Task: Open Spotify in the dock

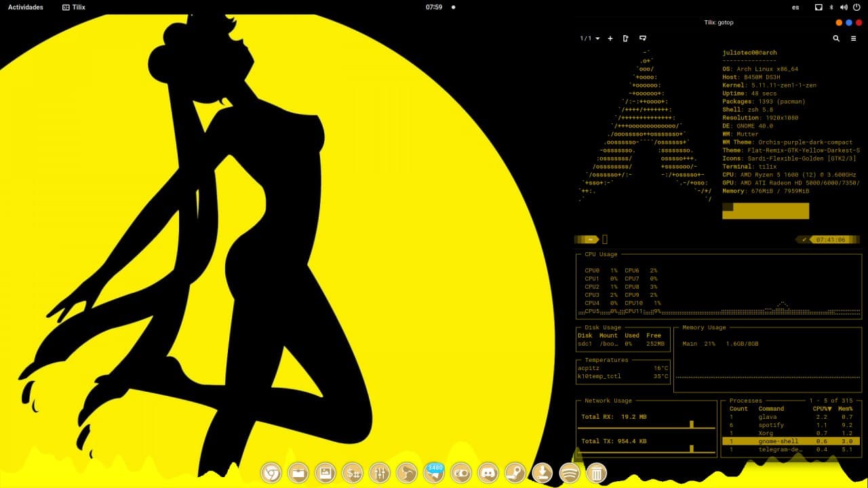Action: pyautogui.click(x=569, y=472)
